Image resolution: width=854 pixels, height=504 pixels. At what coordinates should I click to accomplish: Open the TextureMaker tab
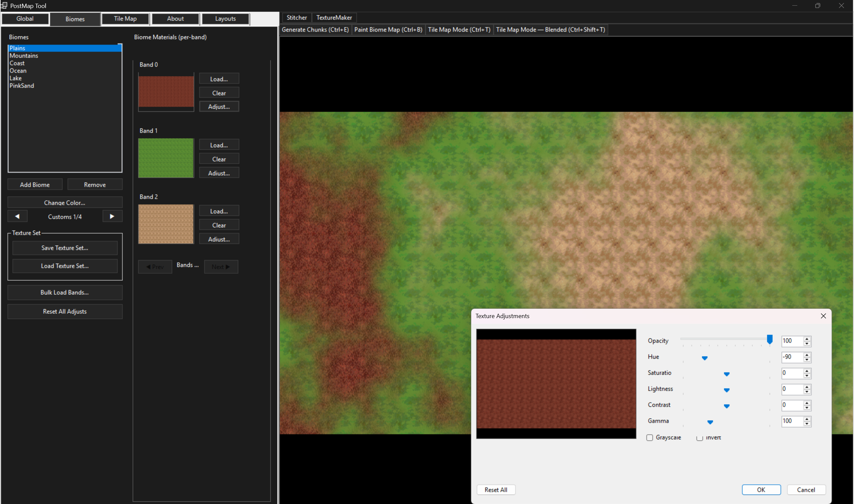[x=334, y=18]
